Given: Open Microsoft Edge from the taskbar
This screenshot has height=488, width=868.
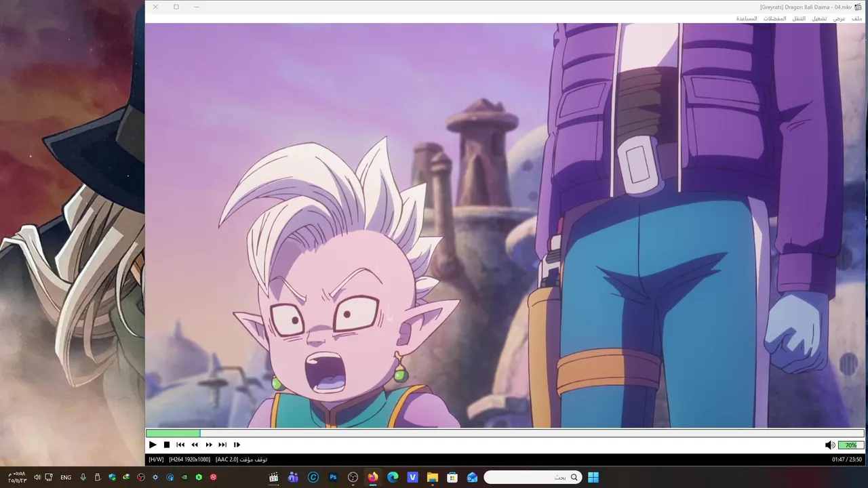Looking at the screenshot, I should coord(393,477).
